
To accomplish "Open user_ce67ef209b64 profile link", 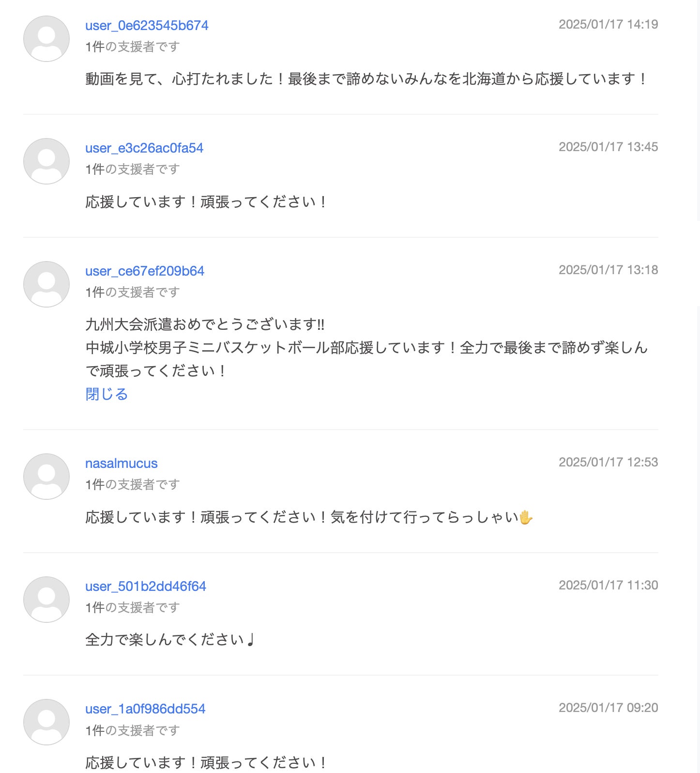I will tap(145, 271).
